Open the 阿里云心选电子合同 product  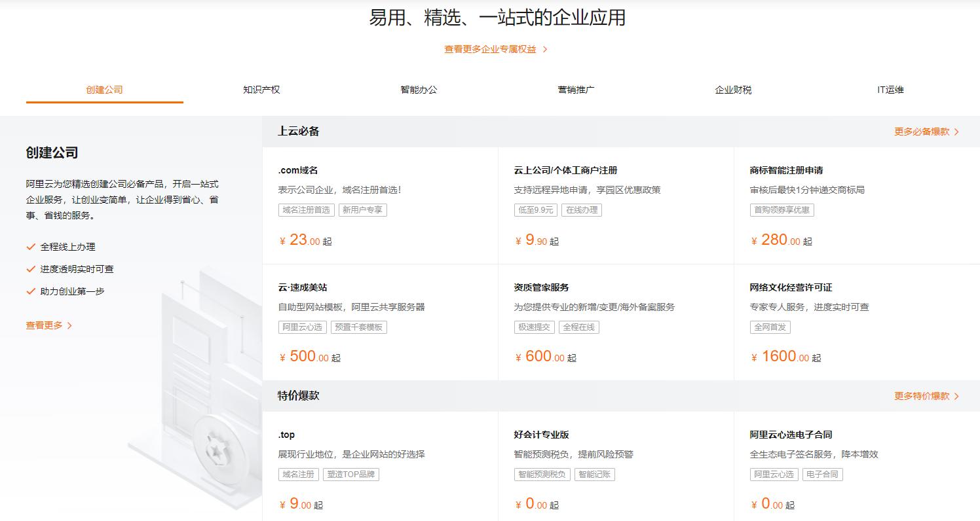(x=857, y=466)
